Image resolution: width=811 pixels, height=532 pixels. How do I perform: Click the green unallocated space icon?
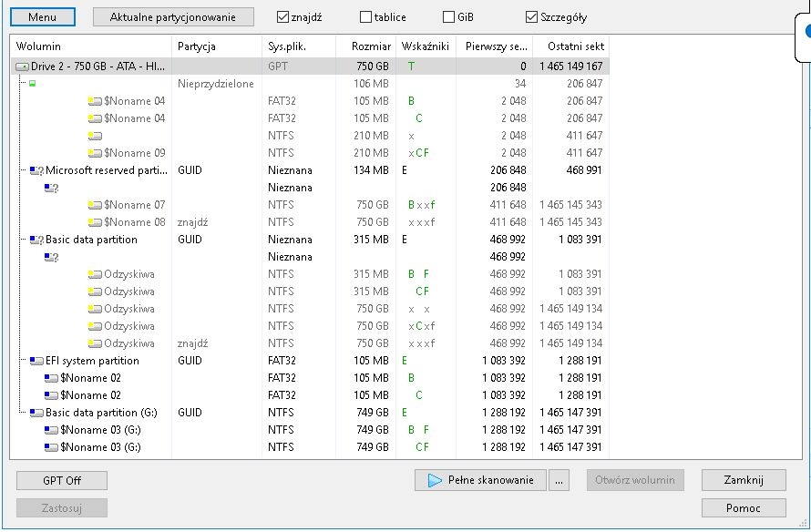pyautogui.click(x=33, y=84)
